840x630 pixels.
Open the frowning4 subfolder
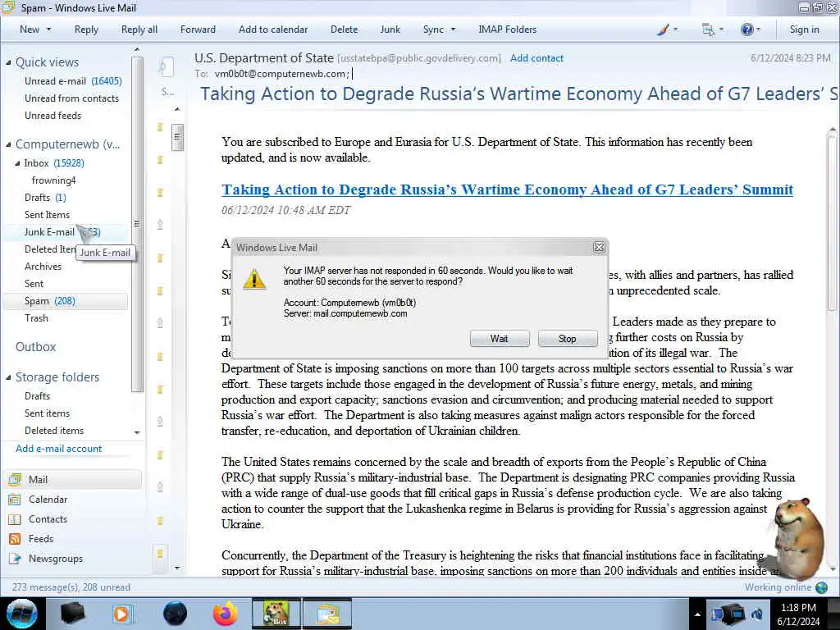(x=53, y=180)
